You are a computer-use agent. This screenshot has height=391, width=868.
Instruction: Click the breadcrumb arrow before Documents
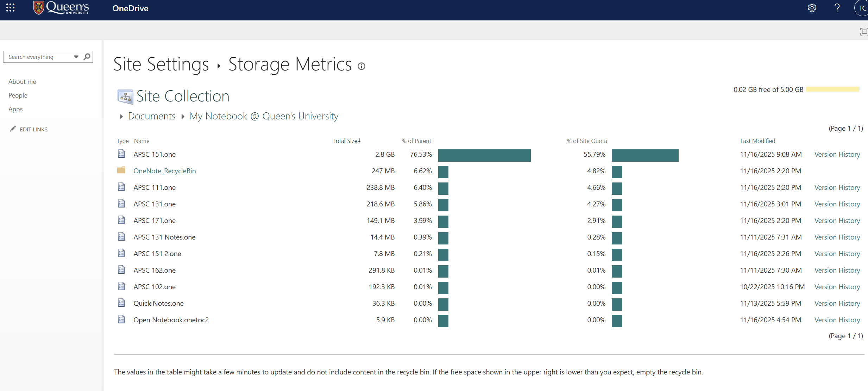coord(121,117)
